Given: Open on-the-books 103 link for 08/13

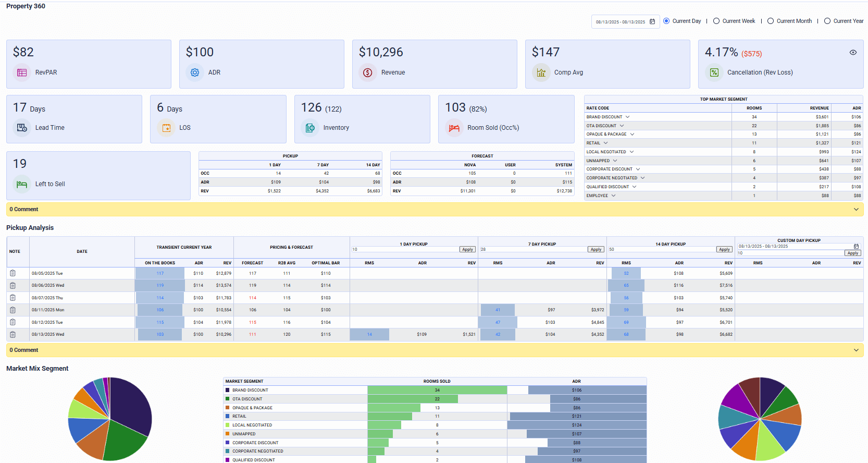Looking at the screenshot, I should pyautogui.click(x=160, y=335).
